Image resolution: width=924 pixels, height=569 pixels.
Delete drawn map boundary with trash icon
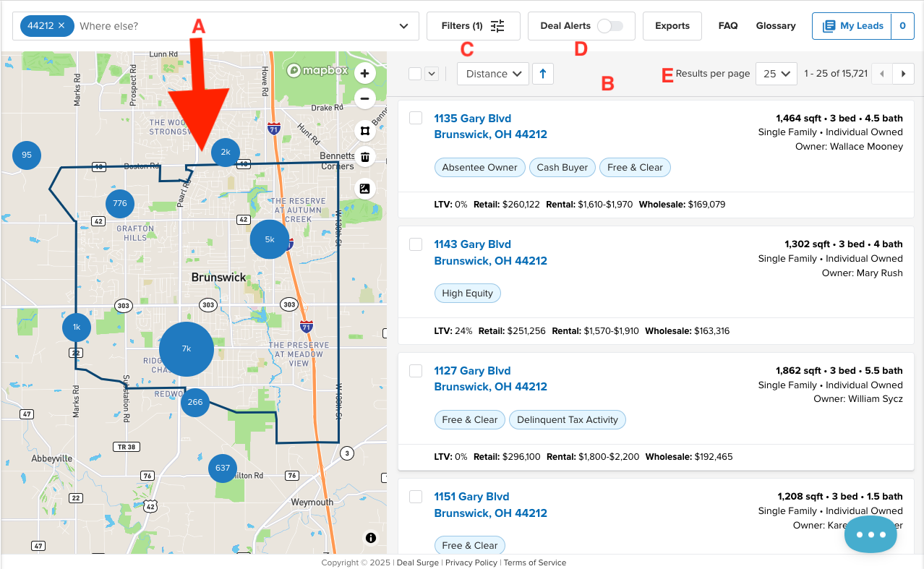coord(365,157)
